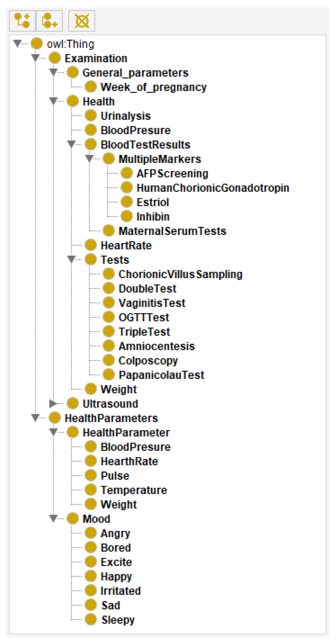The image size is (336, 644).
Task: Click the class icon beside Temperature
Action: click(x=91, y=490)
